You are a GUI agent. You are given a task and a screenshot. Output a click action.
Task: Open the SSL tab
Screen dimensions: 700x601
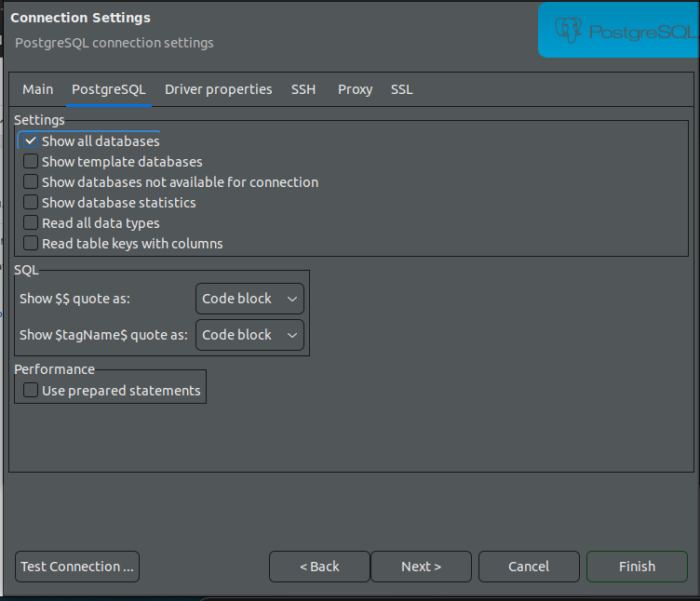click(x=402, y=89)
